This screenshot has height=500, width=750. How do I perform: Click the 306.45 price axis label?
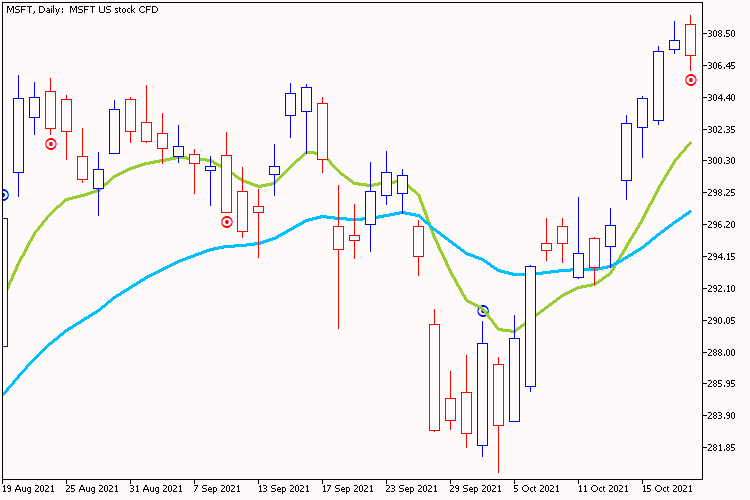[721, 66]
